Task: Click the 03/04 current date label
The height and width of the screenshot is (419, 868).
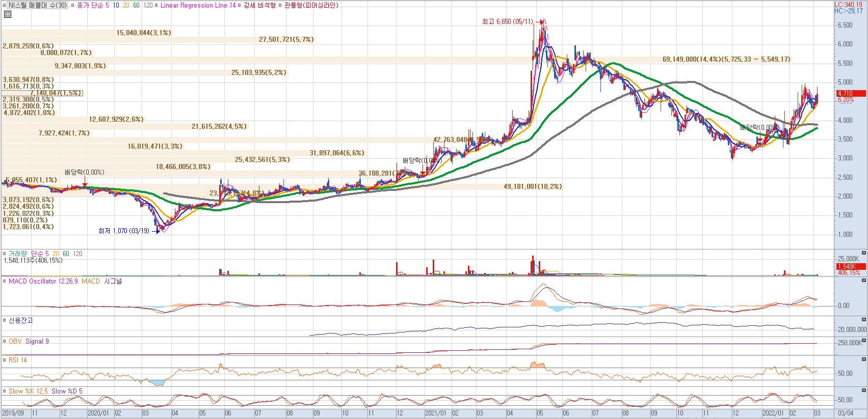Action: pos(846,413)
